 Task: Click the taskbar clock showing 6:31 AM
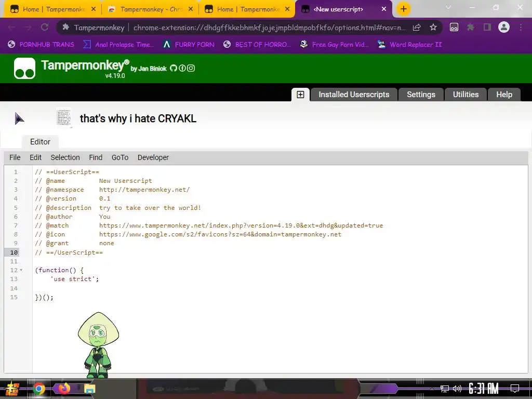484,389
